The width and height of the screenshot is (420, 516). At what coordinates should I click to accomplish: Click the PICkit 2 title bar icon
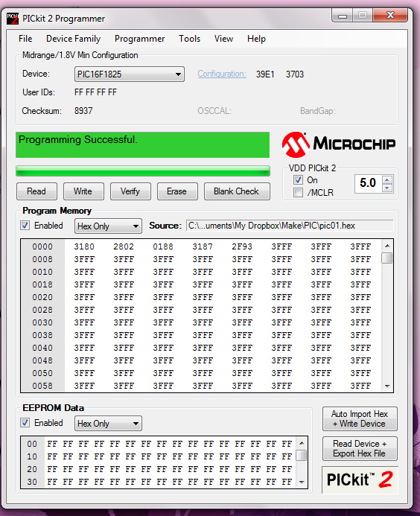[13, 19]
